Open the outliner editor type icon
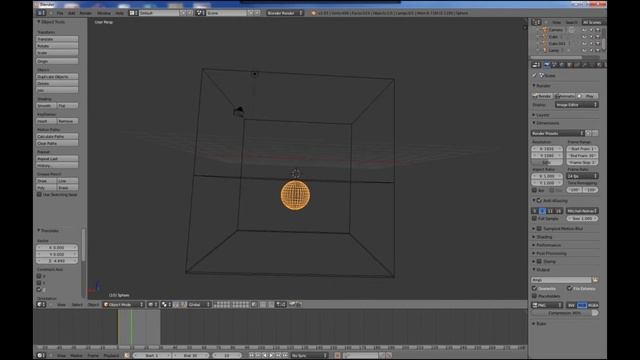This screenshot has height=360, width=640. tap(536, 22)
